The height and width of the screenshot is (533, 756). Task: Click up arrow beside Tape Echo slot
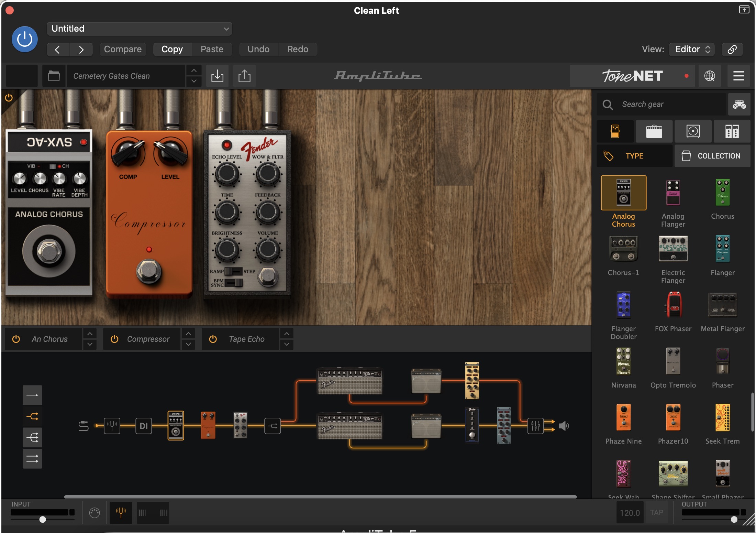287,334
